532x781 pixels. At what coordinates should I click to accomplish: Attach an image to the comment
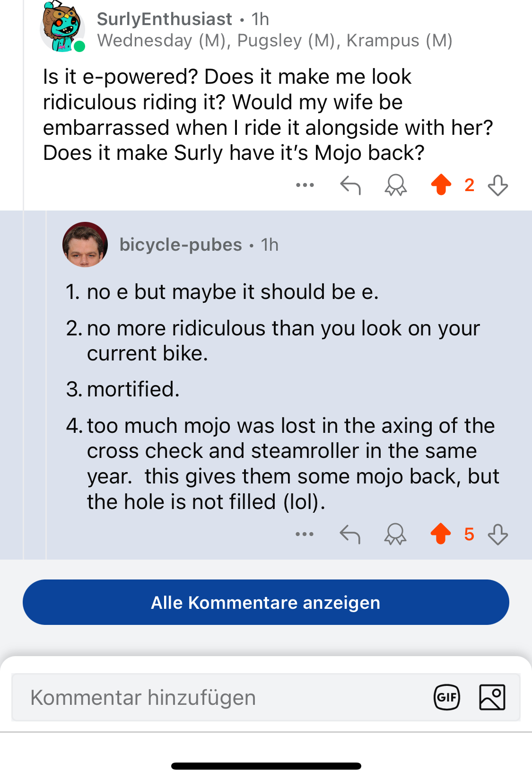coord(492,697)
